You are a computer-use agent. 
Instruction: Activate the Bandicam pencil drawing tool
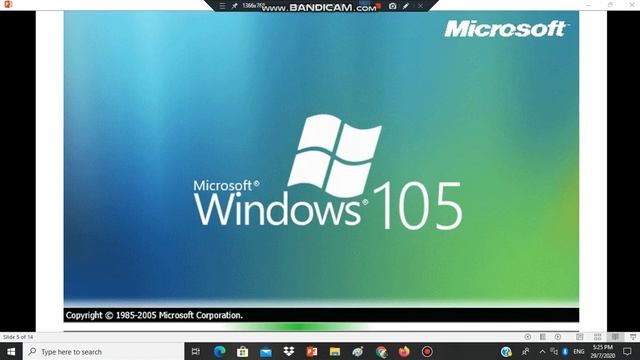point(406,6)
